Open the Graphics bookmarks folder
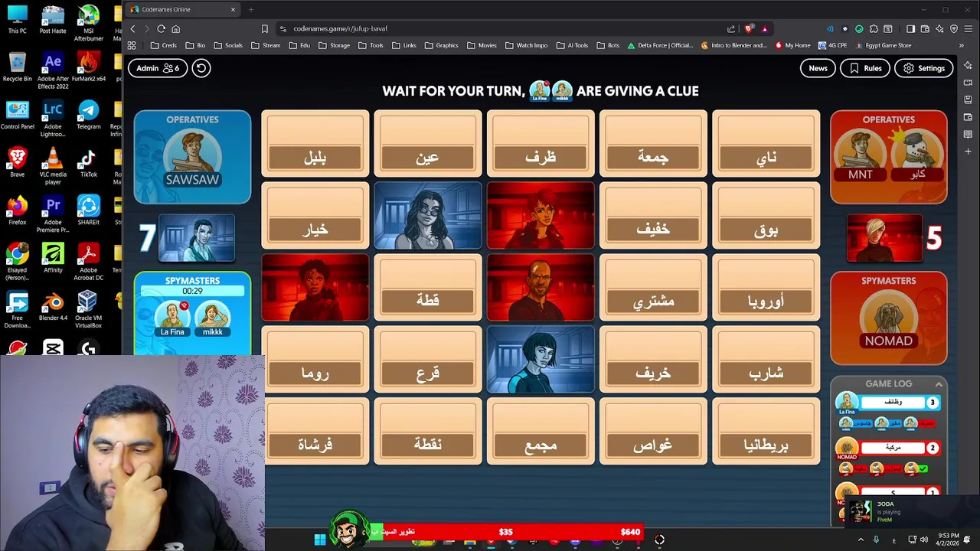Screen dimensions: 980x551 (441, 45)
